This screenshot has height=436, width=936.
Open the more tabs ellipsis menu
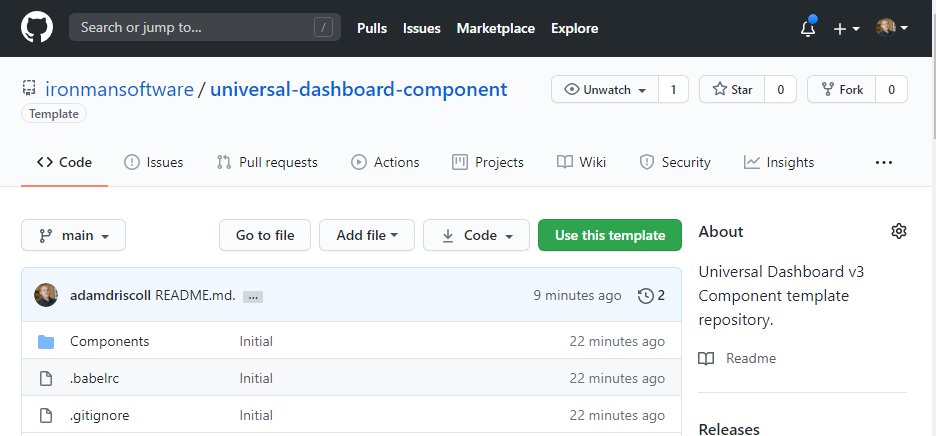[x=883, y=162]
